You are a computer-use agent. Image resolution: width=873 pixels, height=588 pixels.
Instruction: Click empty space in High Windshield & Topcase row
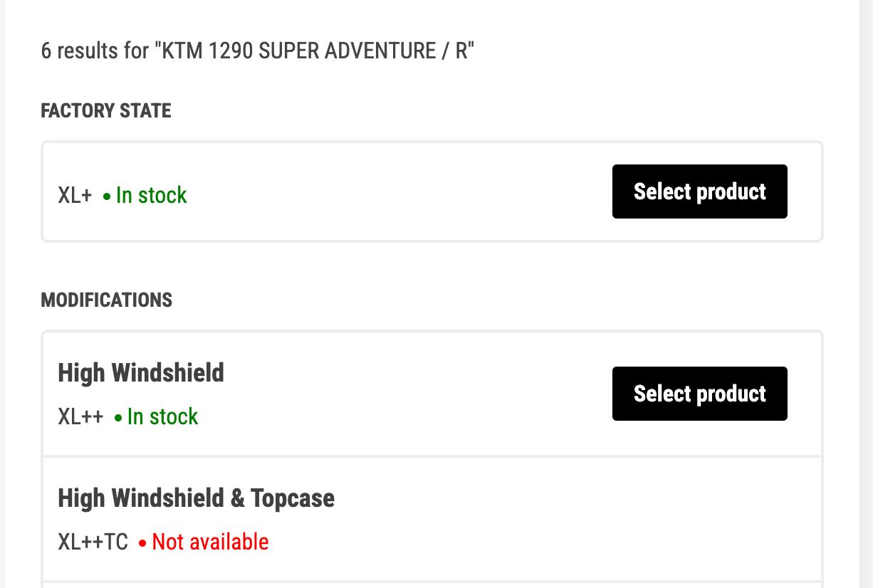[x=570, y=520]
